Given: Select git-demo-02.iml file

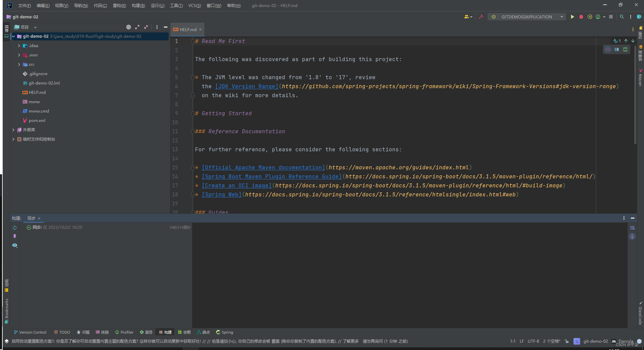Looking at the screenshot, I should (x=44, y=83).
